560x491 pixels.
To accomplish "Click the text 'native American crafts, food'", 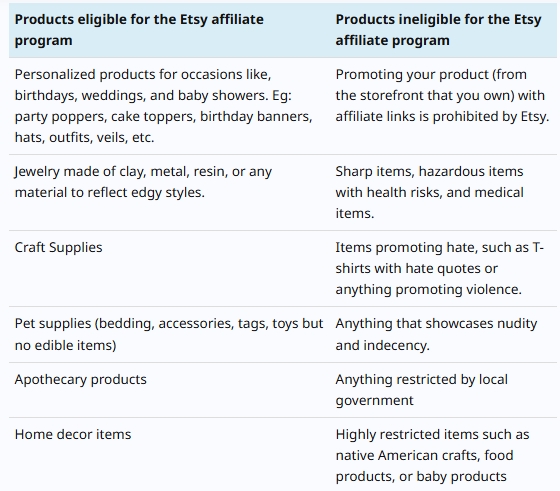I will pyautogui.click(x=424, y=456).
